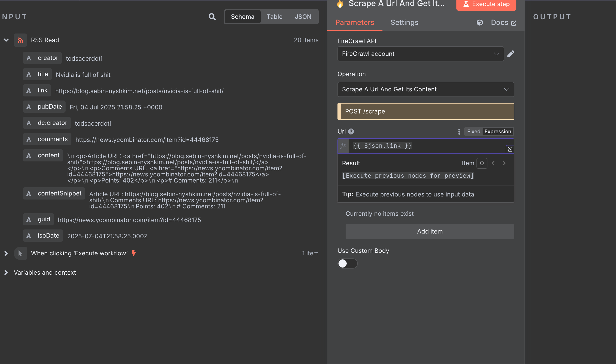Image resolution: width=616 pixels, height=364 pixels.
Task: Switch to the Settings tab
Action: click(x=404, y=23)
